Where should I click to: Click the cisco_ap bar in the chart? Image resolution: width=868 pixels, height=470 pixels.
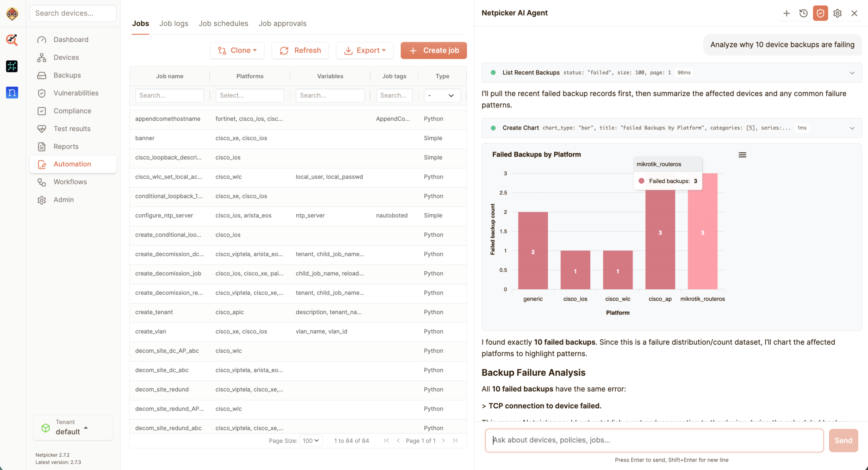pyautogui.click(x=660, y=239)
